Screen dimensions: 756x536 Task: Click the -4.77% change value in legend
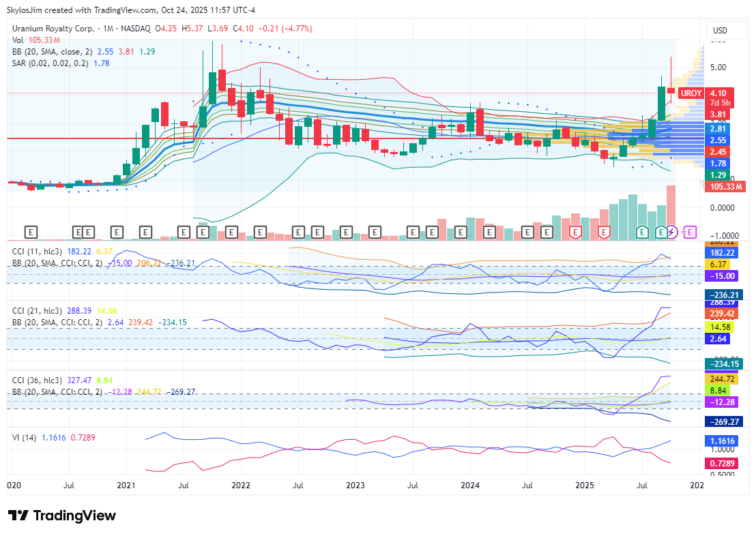click(297, 29)
